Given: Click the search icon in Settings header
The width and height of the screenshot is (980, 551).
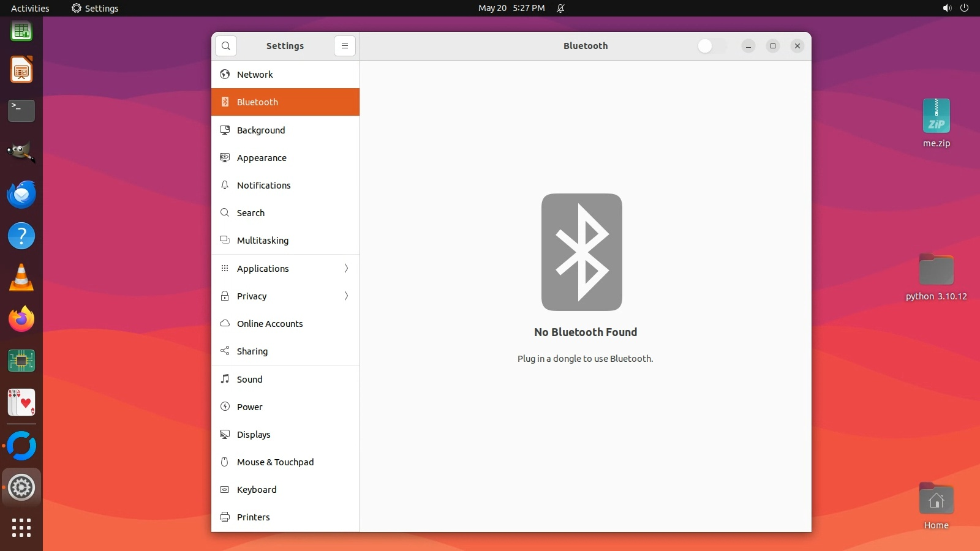Looking at the screenshot, I should (226, 46).
